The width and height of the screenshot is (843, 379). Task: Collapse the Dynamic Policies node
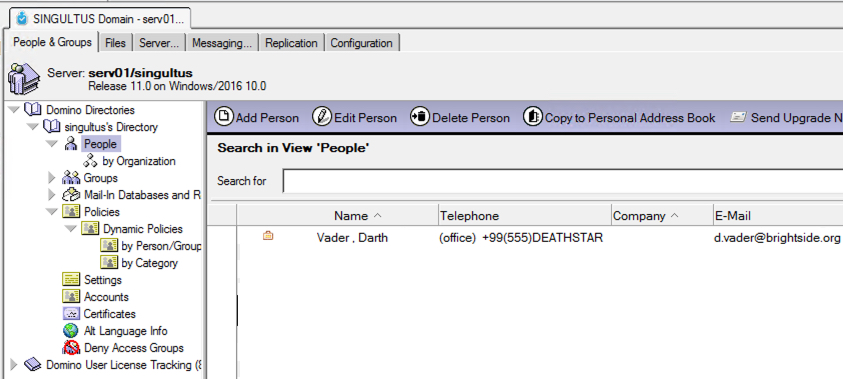(x=70, y=229)
